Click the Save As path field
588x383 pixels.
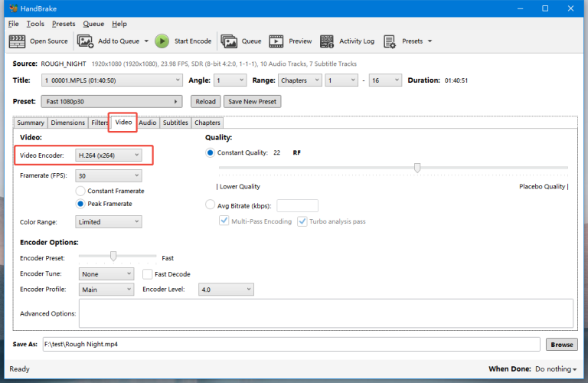click(292, 345)
